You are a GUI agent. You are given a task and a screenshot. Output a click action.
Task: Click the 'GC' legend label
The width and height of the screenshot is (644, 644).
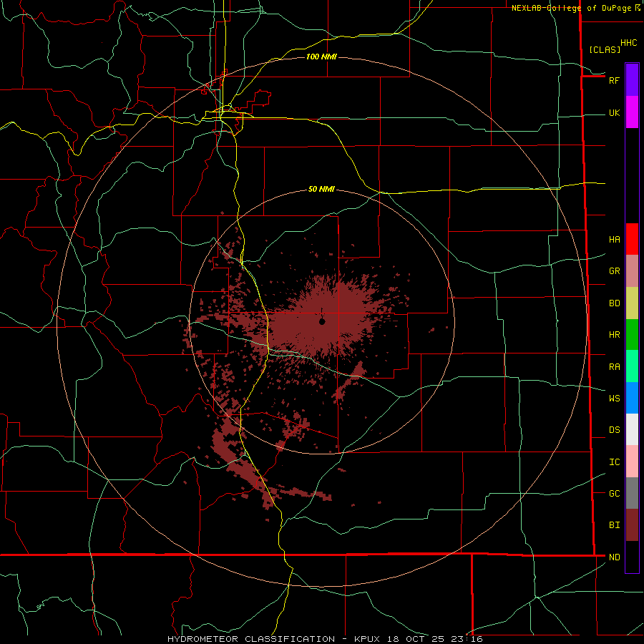point(614,493)
